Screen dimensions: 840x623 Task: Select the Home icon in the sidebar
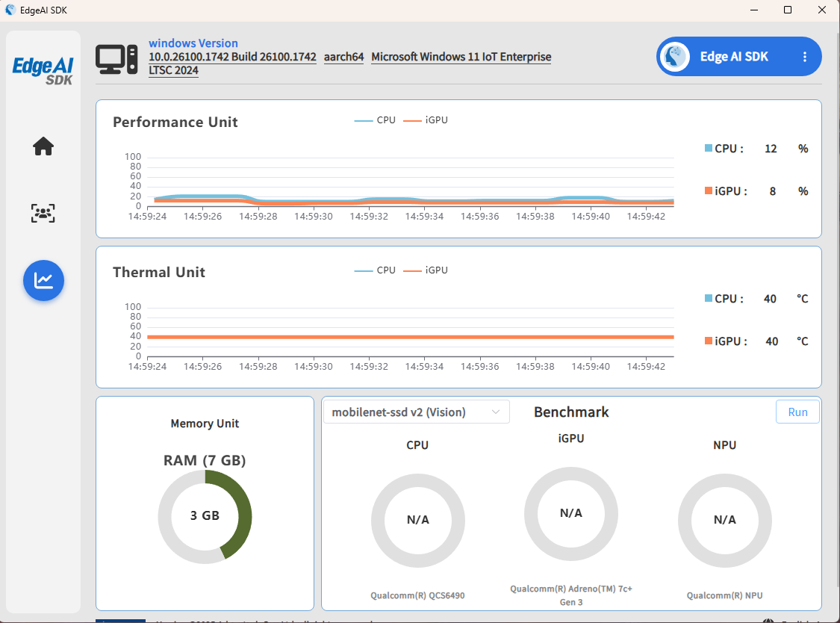[x=43, y=146]
